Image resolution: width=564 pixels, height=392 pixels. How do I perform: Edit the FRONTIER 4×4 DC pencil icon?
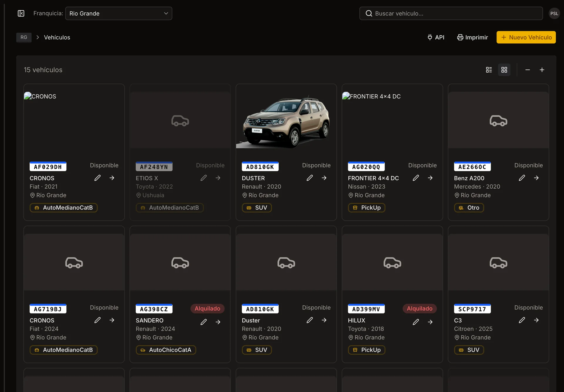[x=416, y=178]
